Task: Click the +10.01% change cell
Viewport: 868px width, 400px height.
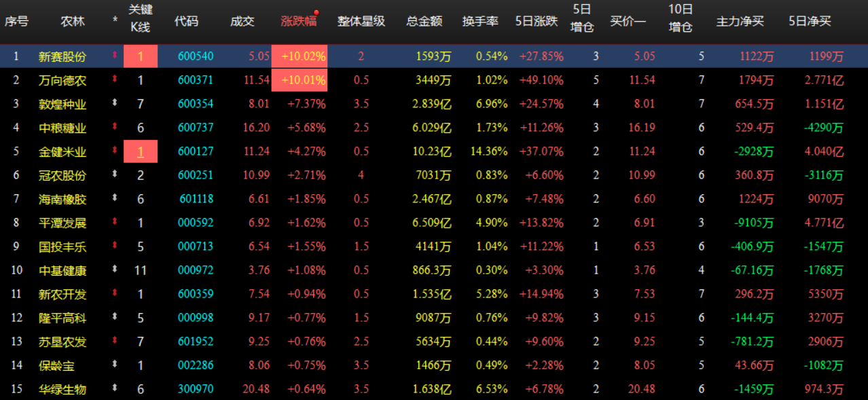Action: (x=300, y=80)
